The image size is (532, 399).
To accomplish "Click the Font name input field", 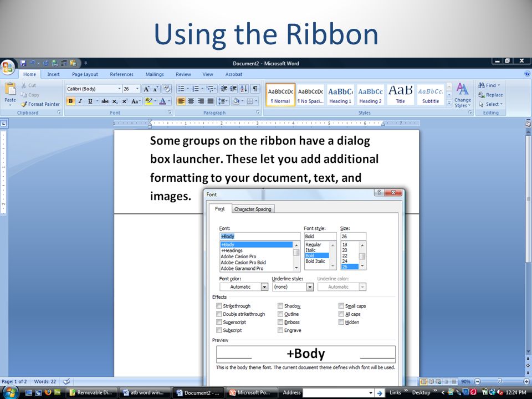I will pyautogui.click(x=260, y=237).
